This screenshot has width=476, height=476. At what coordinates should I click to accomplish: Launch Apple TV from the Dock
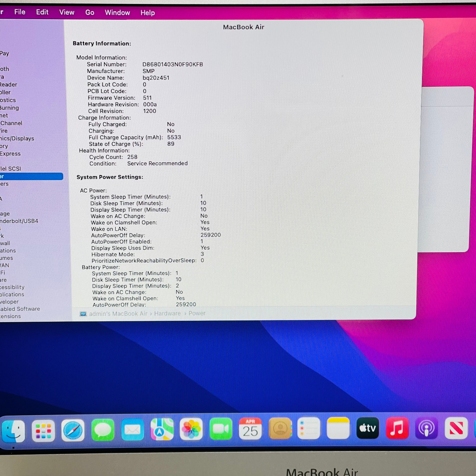pos(368,428)
